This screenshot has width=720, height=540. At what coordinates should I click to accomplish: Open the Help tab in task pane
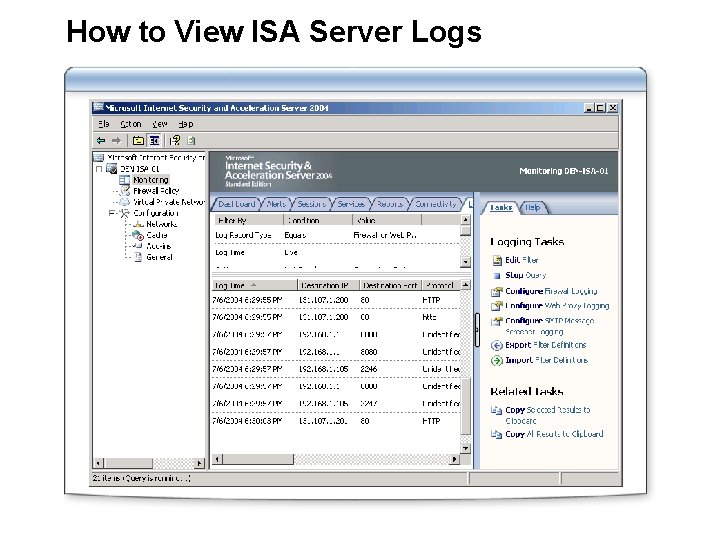point(533,208)
